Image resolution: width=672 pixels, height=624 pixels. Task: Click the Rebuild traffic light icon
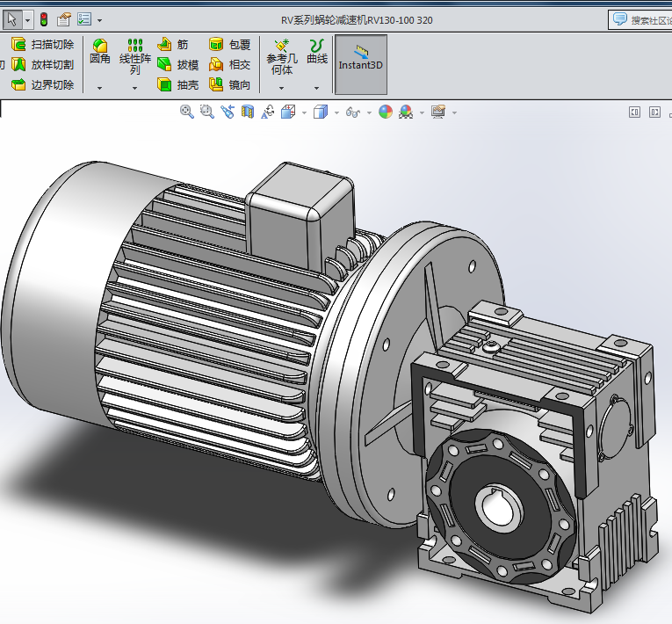click(44, 18)
